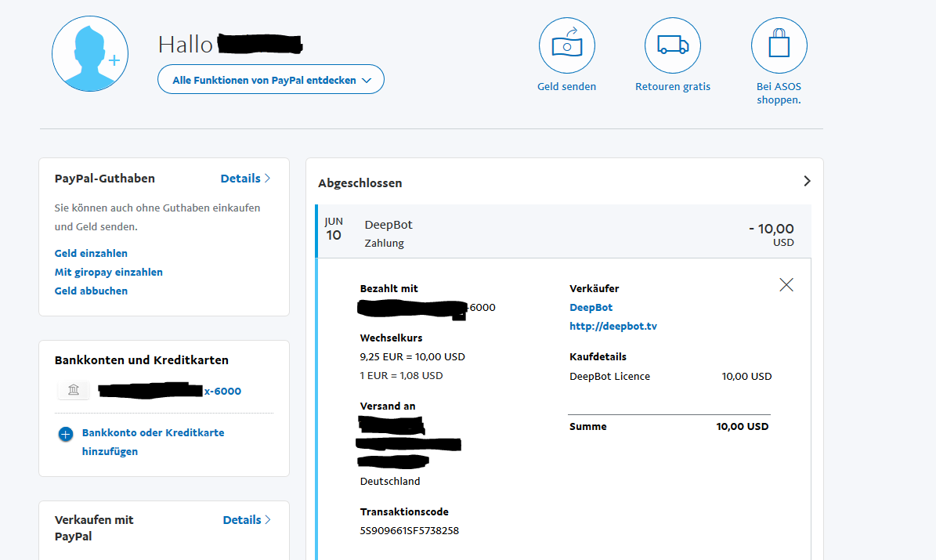Click the Retouren gratis truck icon
The height and width of the screenshot is (560, 936).
point(673,45)
